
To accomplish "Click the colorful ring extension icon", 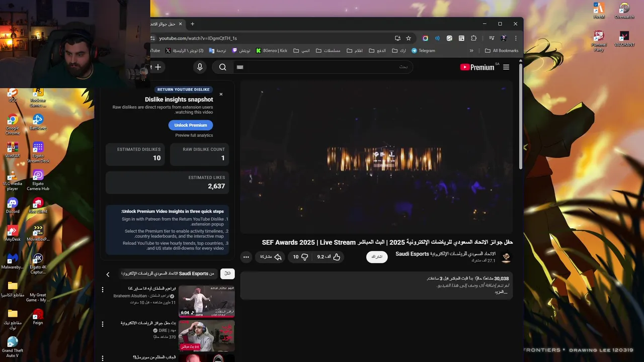I will point(425,38).
